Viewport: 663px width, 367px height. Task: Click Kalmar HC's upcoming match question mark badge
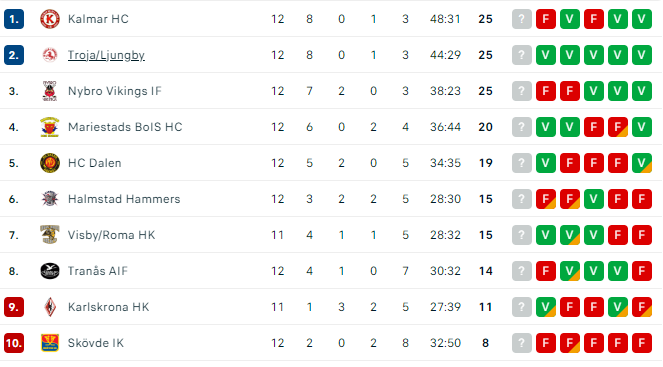click(x=522, y=19)
